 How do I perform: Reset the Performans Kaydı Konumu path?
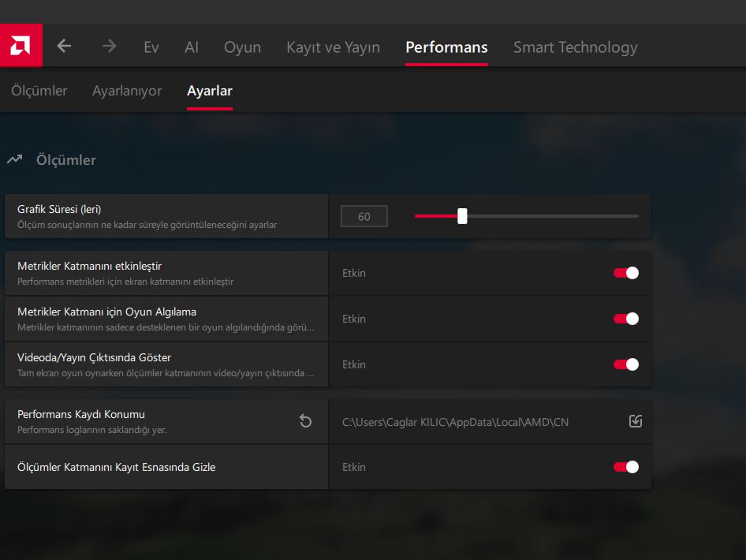click(x=305, y=421)
